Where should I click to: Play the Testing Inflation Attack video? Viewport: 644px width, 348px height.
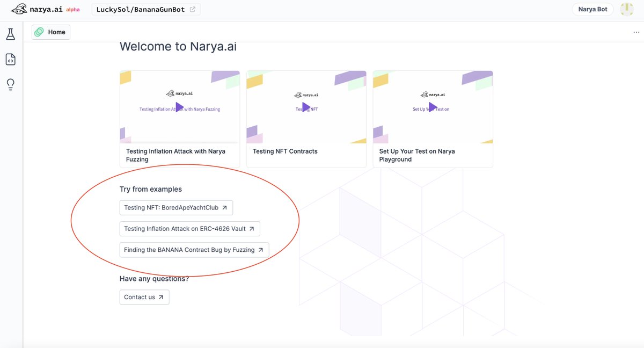pos(179,107)
